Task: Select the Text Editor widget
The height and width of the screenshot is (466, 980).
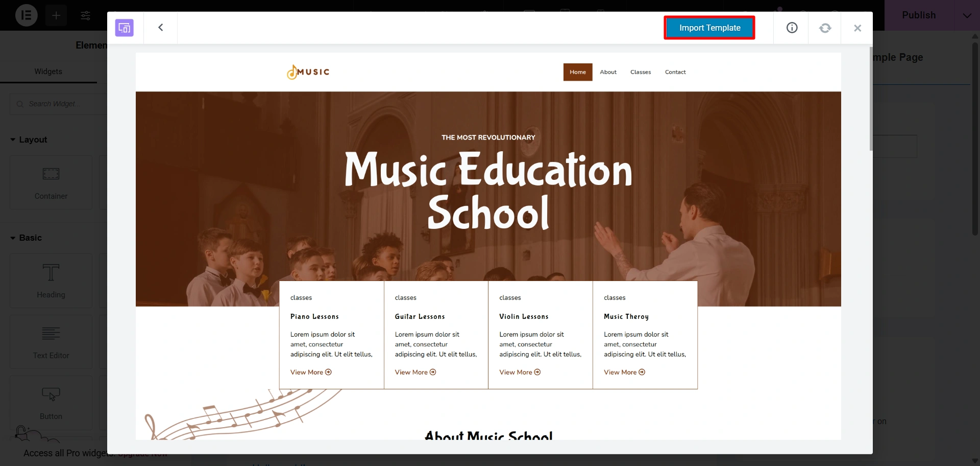Action: 51,342
